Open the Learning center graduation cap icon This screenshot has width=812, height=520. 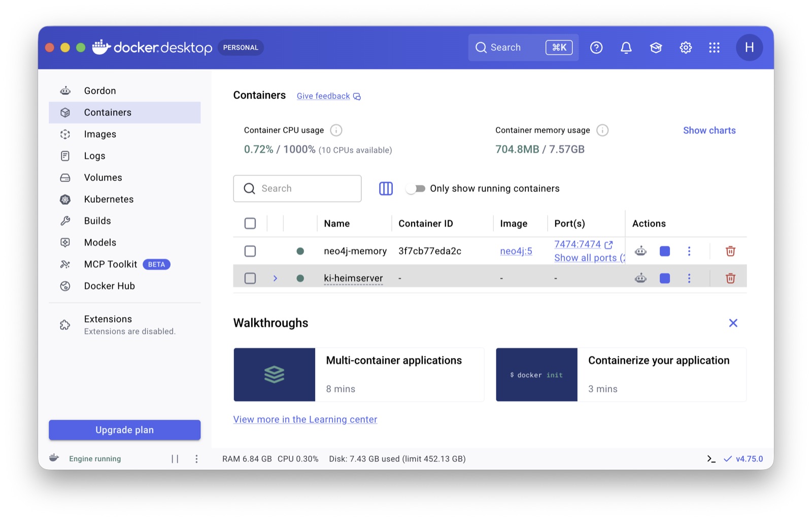point(656,48)
